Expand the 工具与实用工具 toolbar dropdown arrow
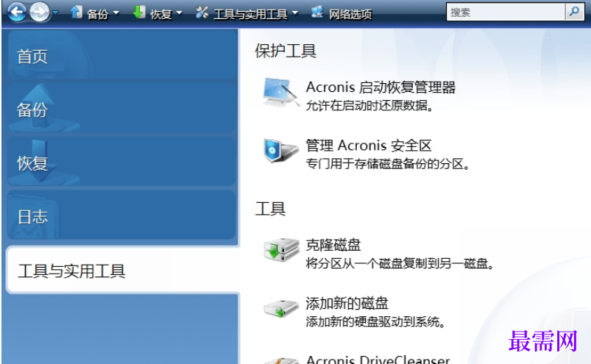The height and width of the screenshot is (364, 591). point(295,13)
